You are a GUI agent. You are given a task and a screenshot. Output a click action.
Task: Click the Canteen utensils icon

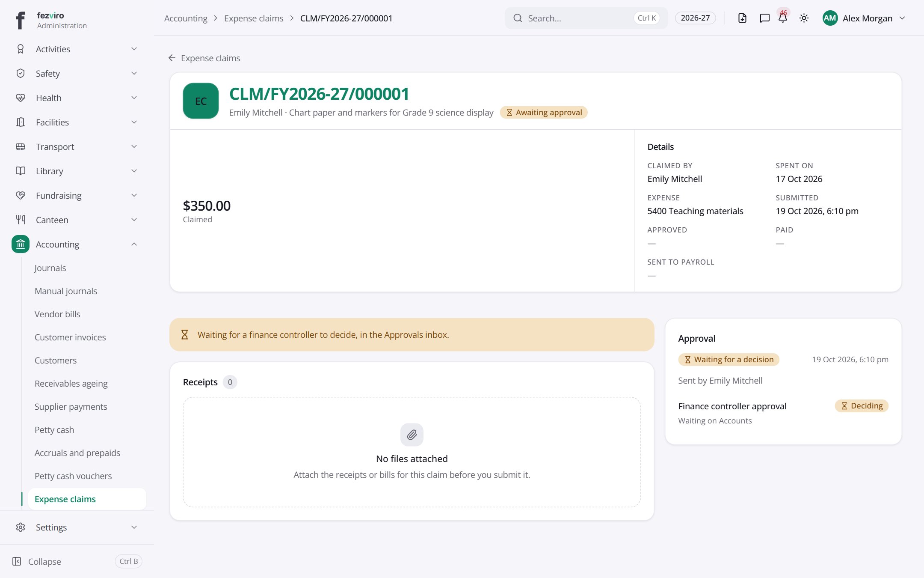pyautogui.click(x=21, y=220)
